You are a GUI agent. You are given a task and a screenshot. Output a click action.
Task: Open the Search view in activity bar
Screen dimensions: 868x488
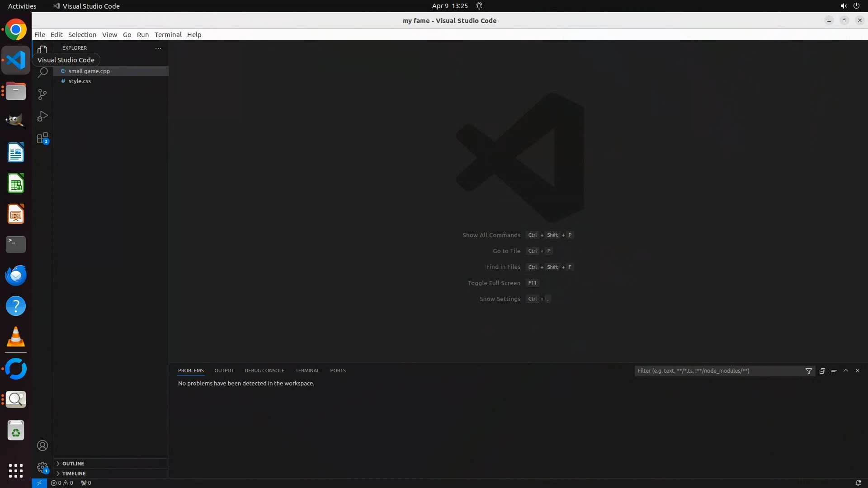pyautogui.click(x=42, y=72)
